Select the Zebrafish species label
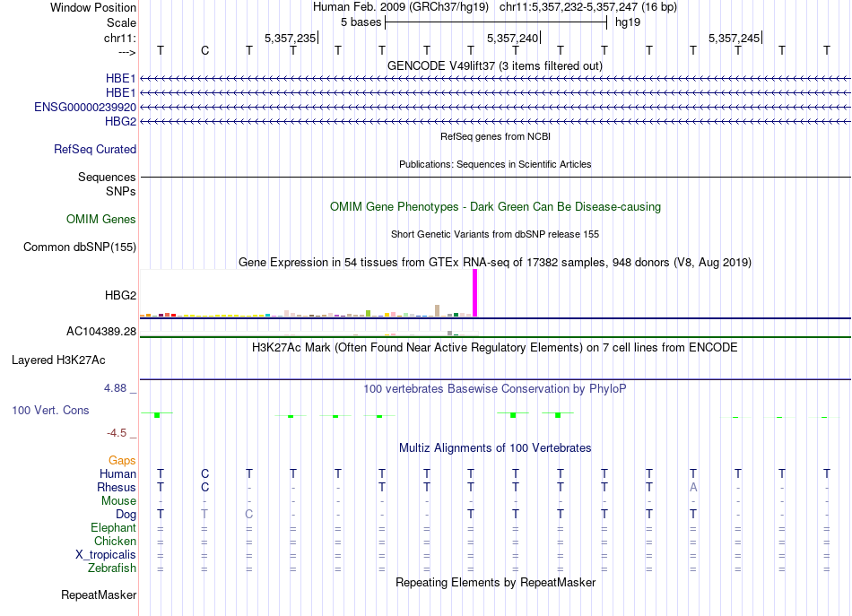The height and width of the screenshot is (616, 852). pyautogui.click(x=112, y=568)
